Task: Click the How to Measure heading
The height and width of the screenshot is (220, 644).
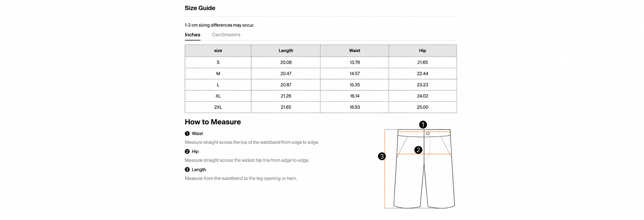Action: click(x=213, y=122)
